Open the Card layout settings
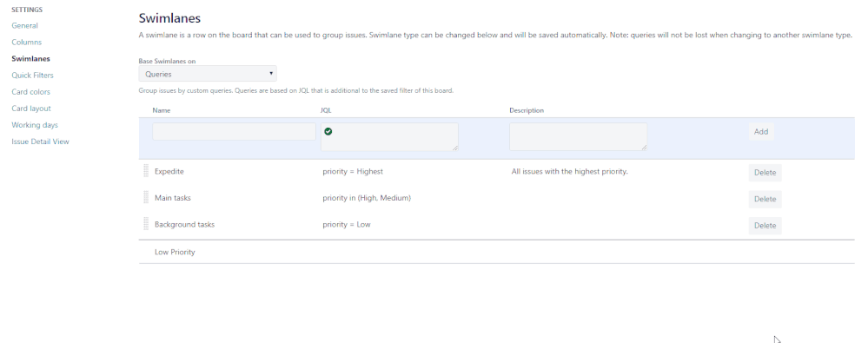 click(31, 109)
